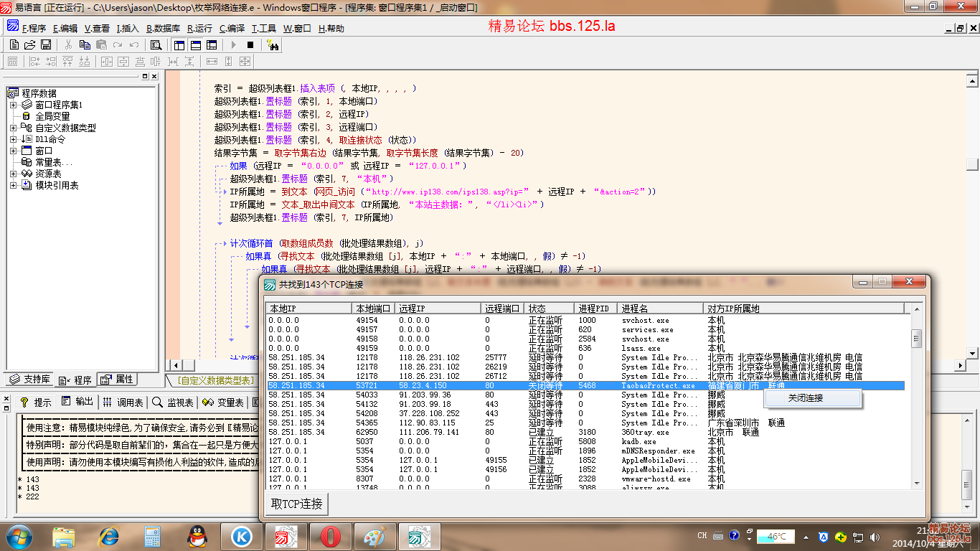Viewport: 980px width, 551px height.
Task: Click the New file toolbar icon
Action: pyautogui.click(x=14, y=44)
